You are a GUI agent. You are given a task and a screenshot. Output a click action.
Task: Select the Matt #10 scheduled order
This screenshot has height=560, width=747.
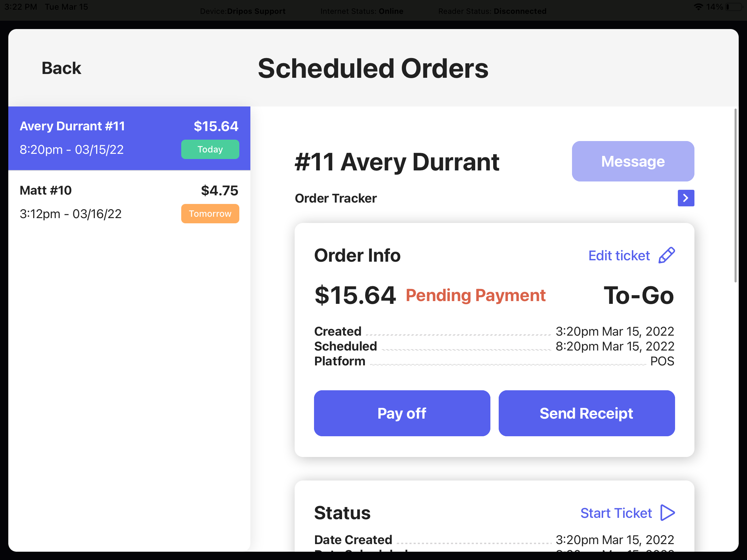129,203
